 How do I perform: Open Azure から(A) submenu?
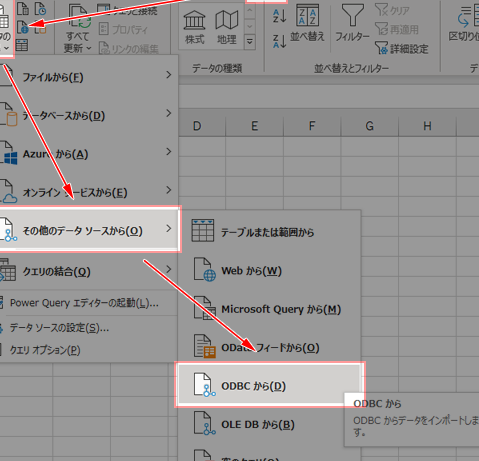(89, 154)
